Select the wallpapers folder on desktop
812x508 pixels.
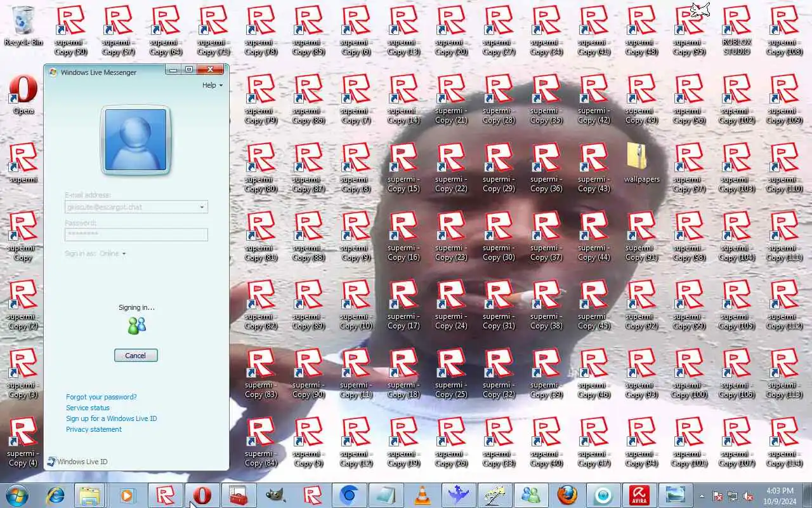[x=641, y=163]
